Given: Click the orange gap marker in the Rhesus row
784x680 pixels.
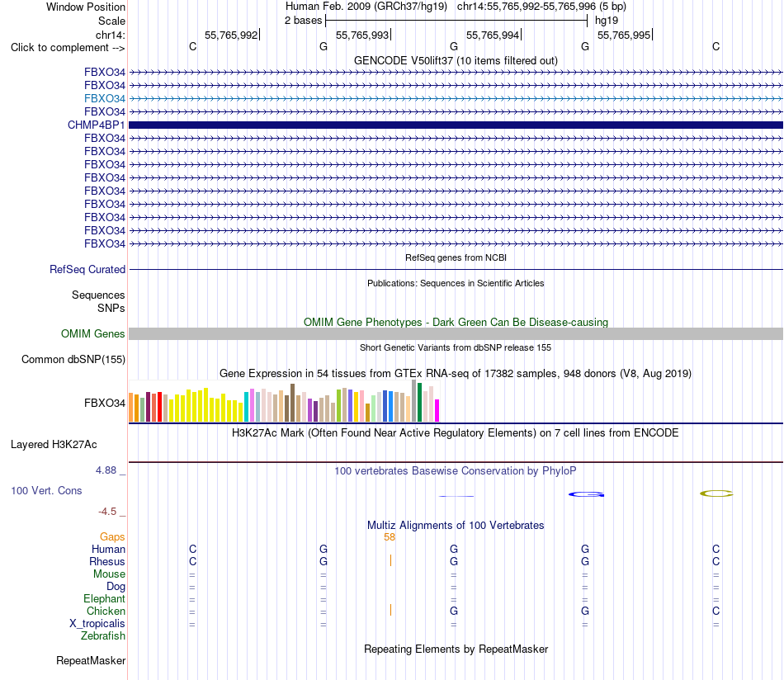Looking at the screenshot, I should [390, 560].
